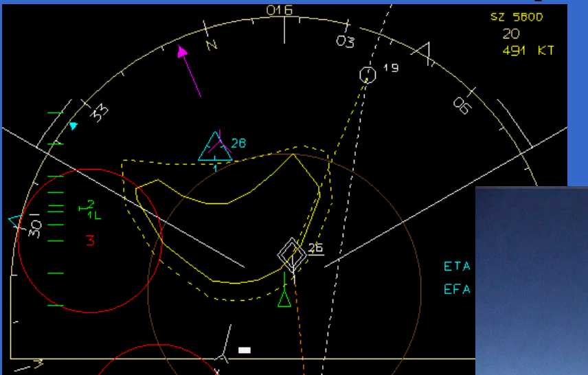Click the red threat number 3
Viewport: 588px width, 375px height.
point(90,240)
